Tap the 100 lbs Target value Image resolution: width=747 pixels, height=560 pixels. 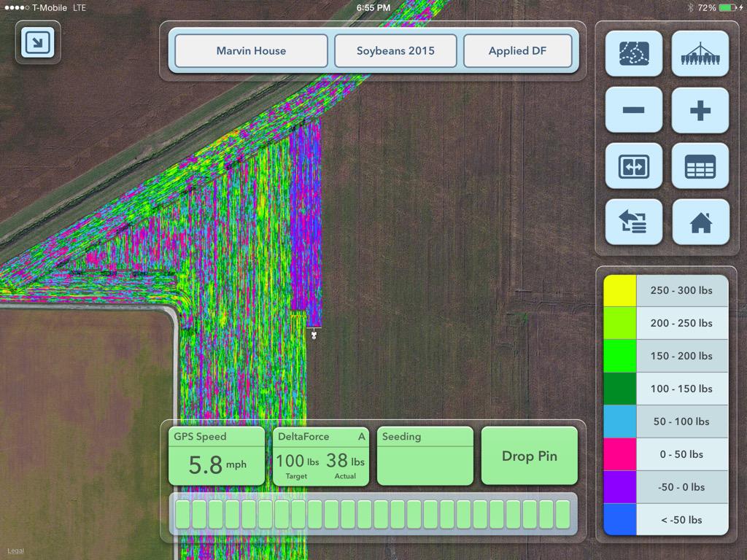(x=298, y=461)
